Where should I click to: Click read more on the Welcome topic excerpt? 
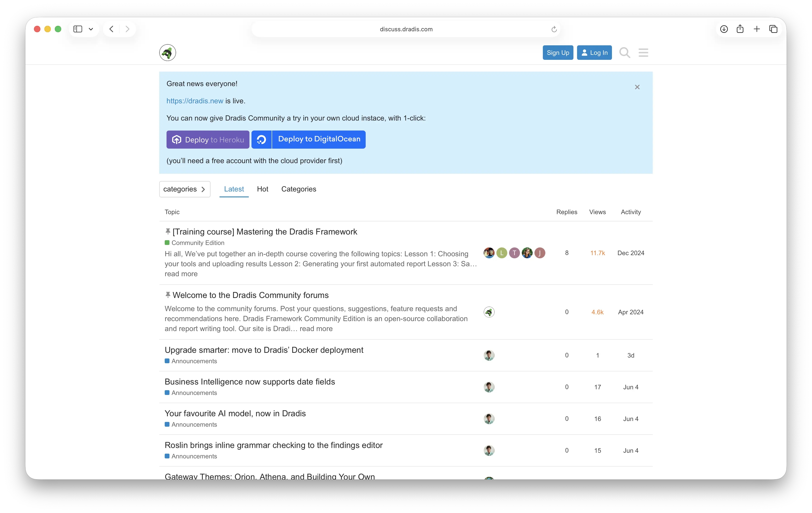(316, 329)
